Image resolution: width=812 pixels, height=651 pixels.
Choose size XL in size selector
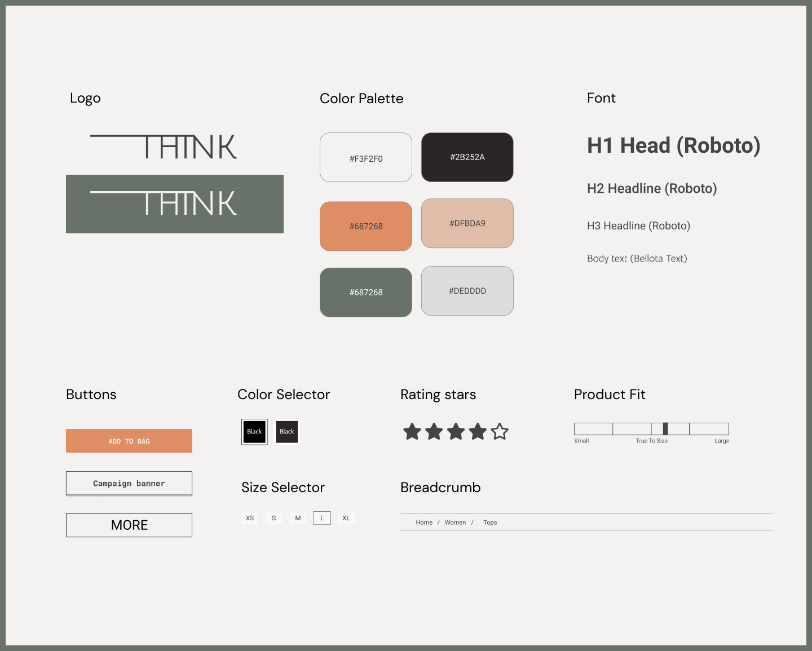pos(346,518)
